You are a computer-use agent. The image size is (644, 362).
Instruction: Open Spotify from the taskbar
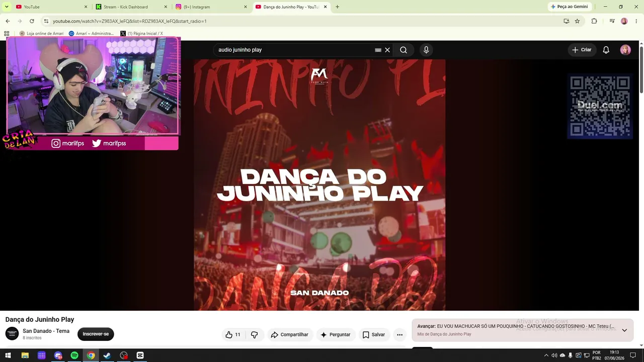click(74, 355)
